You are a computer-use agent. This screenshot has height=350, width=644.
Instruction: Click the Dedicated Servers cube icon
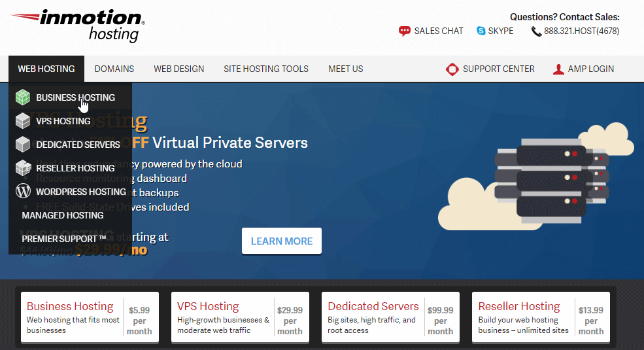(x=23, y=144)
